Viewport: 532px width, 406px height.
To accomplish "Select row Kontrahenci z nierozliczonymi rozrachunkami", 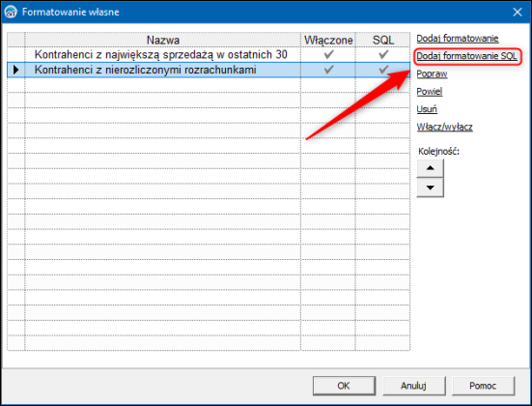I will click(x=209, y=70).
